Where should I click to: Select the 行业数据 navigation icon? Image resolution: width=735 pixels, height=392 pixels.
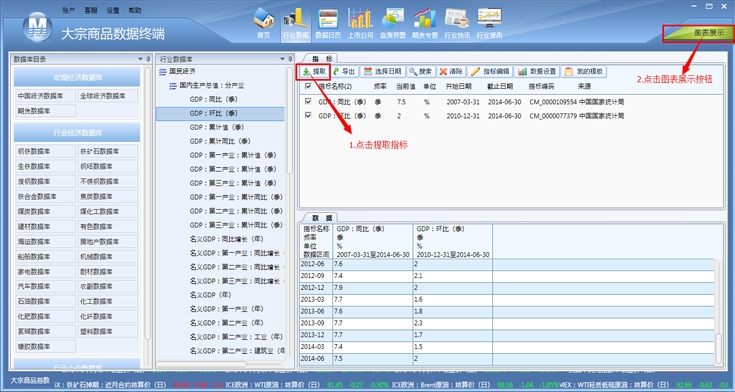[x=296, y=24]
